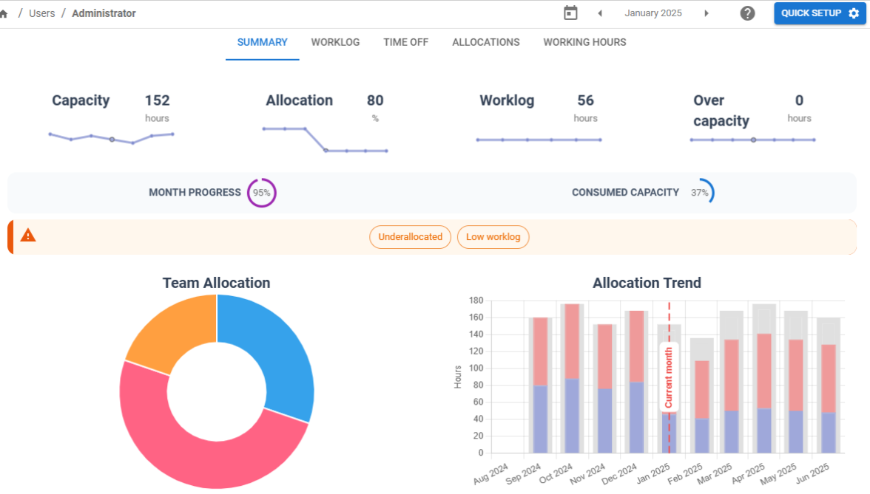Click the Quick Setup button

pos(820,13)
